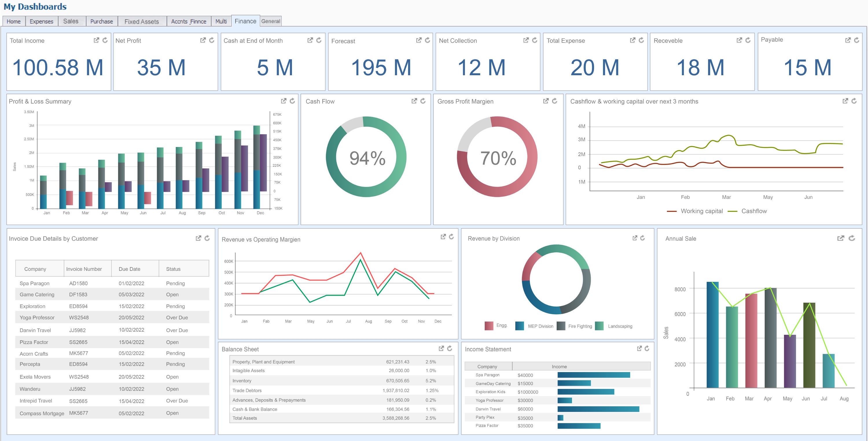Pop out Profit & Loss Summary chart
Screen dimensions: 868x441
point(284,101)
